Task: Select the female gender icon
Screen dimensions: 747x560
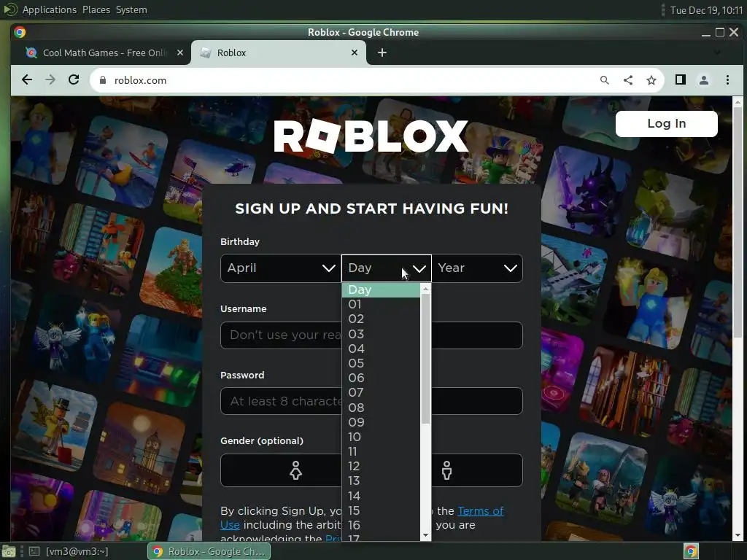Action: (296, 470)
